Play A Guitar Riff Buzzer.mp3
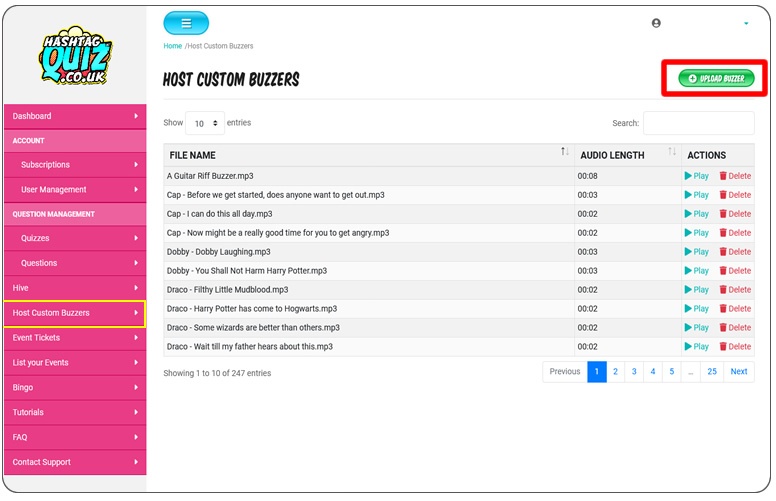Viewport: 776px width, 501px height. tap(696, 176)
